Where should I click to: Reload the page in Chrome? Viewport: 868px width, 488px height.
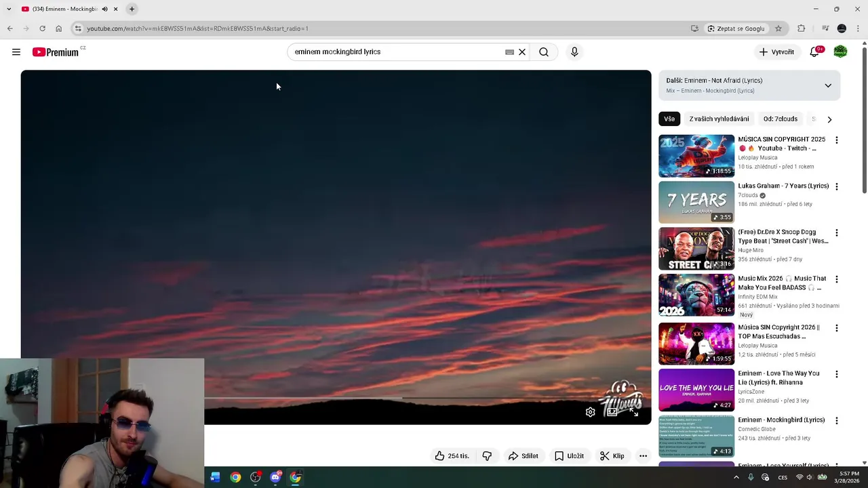pyautogui.click(x=42, y=28)
